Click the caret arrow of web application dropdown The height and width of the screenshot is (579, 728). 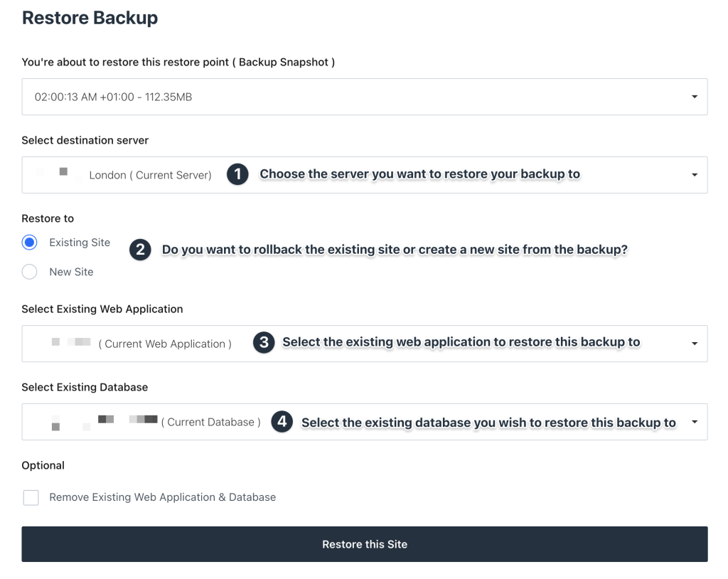[x=695, y=344]
